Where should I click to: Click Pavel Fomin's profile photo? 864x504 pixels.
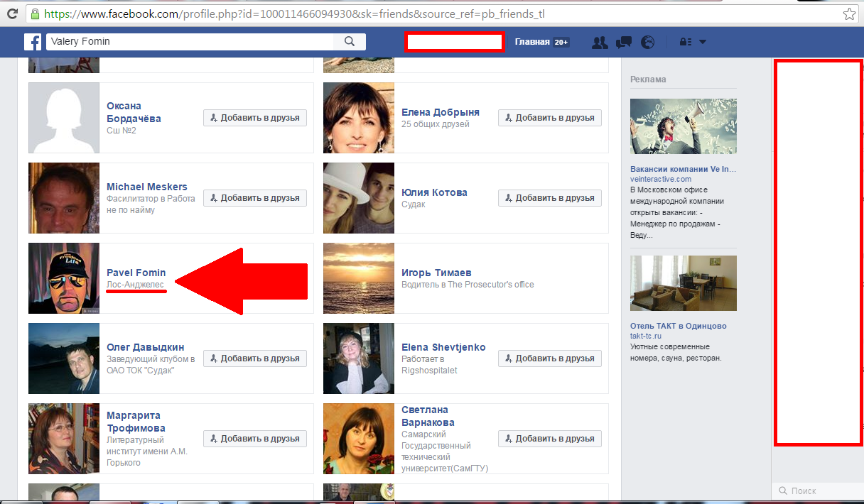pos(64,278)
